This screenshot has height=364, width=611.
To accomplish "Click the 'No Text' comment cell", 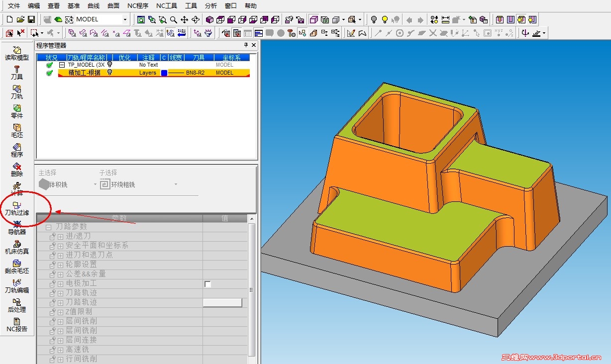I will tap(148, 65).
